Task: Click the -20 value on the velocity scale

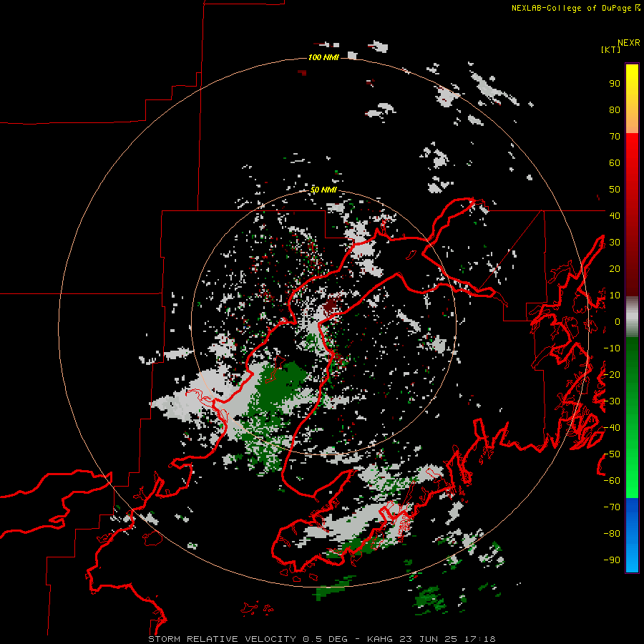Action: coord(612,374)
